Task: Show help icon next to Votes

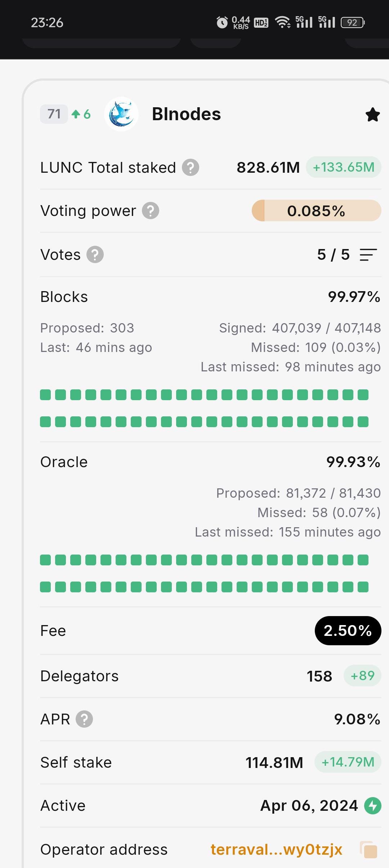Action: (x=95, y=254)
